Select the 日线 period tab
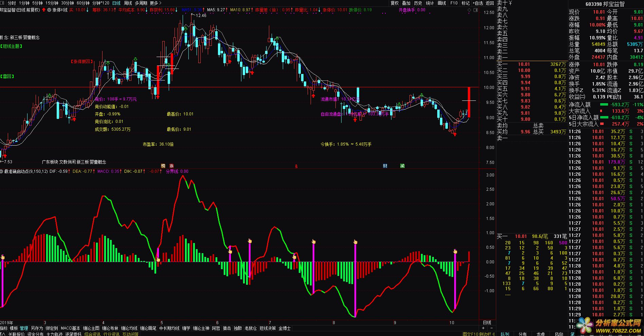Image resolution: width=644 pixels, height=336 pixels. click(116, 3)
